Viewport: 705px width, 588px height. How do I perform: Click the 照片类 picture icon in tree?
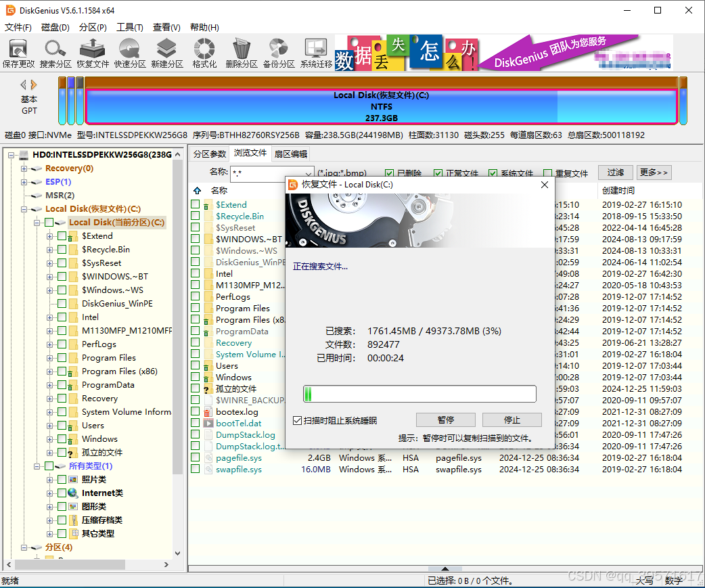point(73,479)
